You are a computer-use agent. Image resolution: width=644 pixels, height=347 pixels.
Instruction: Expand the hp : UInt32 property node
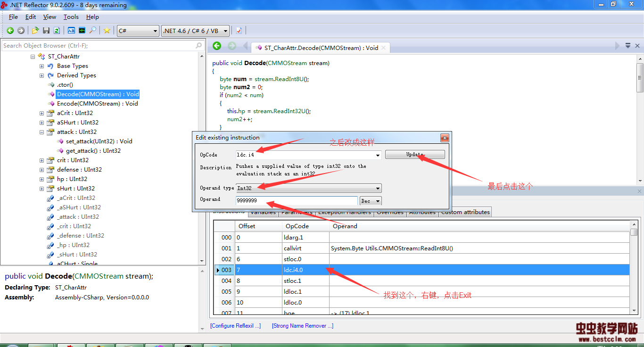click(x=42, y=179)
